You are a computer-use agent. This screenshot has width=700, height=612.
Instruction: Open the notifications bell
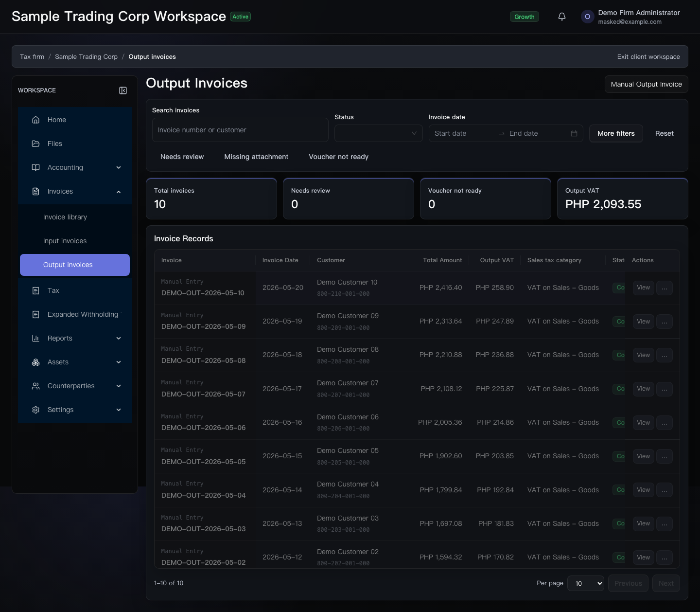[x=562, y=17]
